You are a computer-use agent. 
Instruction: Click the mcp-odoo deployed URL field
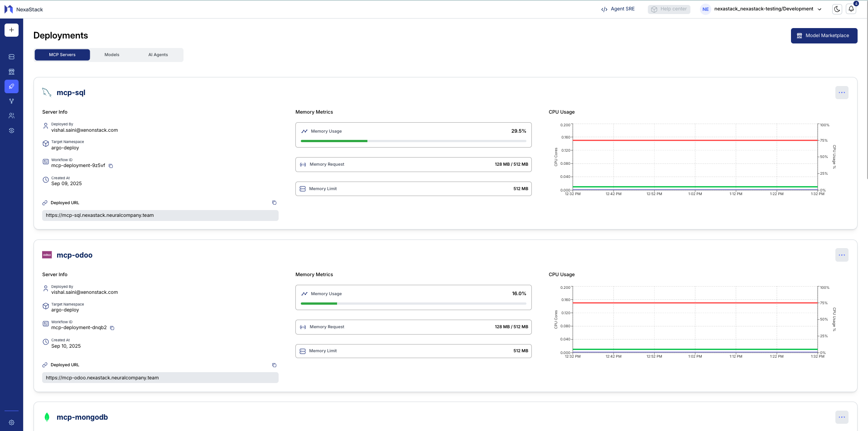point(160,378)
